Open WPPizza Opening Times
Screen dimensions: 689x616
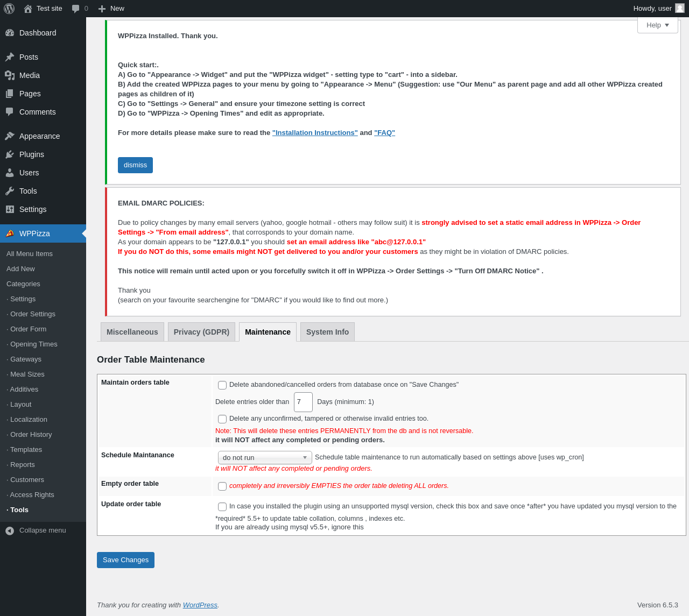click(32, 344)
